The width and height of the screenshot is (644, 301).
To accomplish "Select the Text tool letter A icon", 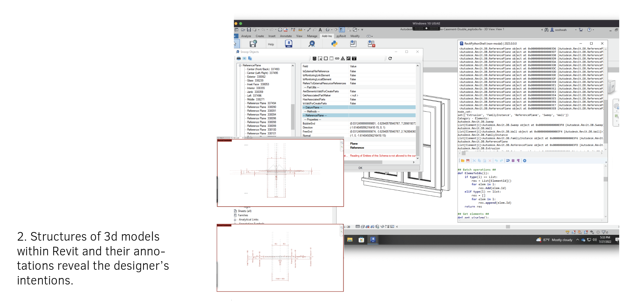I will pyautogui.click(x=320, y=30).
